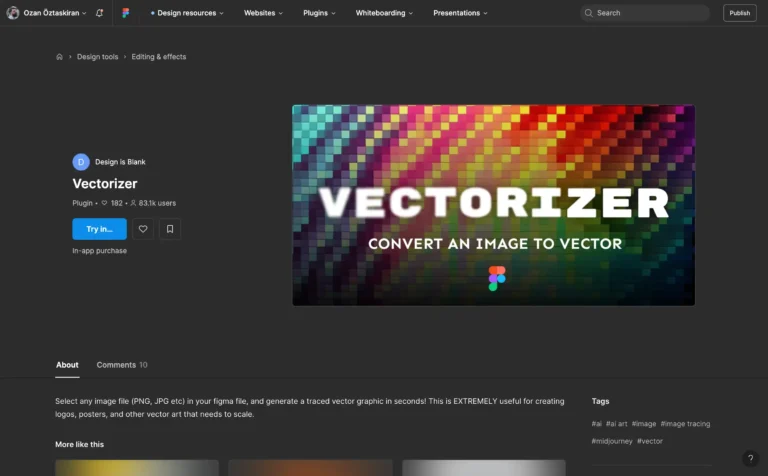Like the plugin with the heart button

(x=143, y=229)
